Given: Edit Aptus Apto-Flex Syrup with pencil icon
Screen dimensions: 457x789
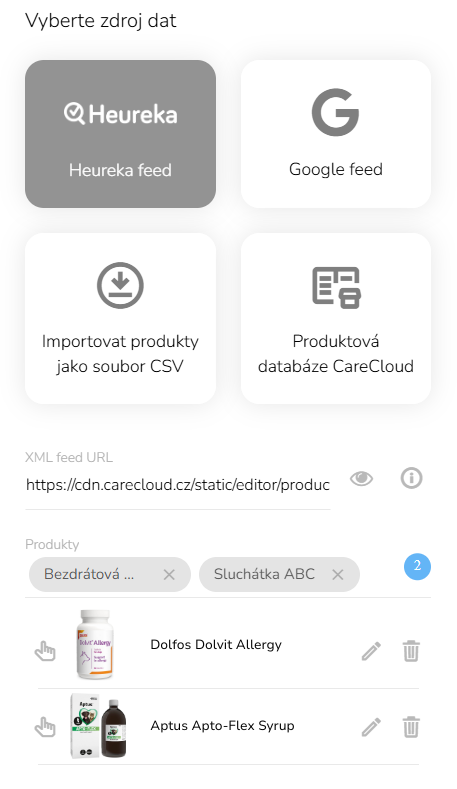Looking at the screenshot, I should (371, 727).
